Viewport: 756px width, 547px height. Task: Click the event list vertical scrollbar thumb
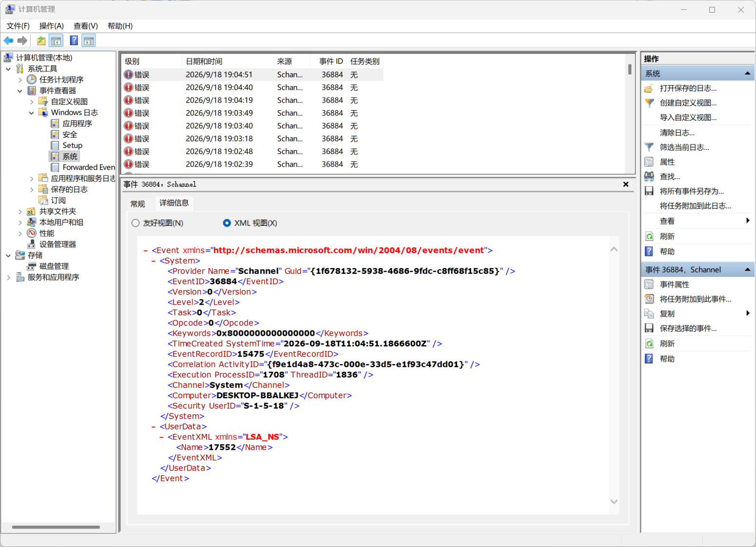(630, 69)
